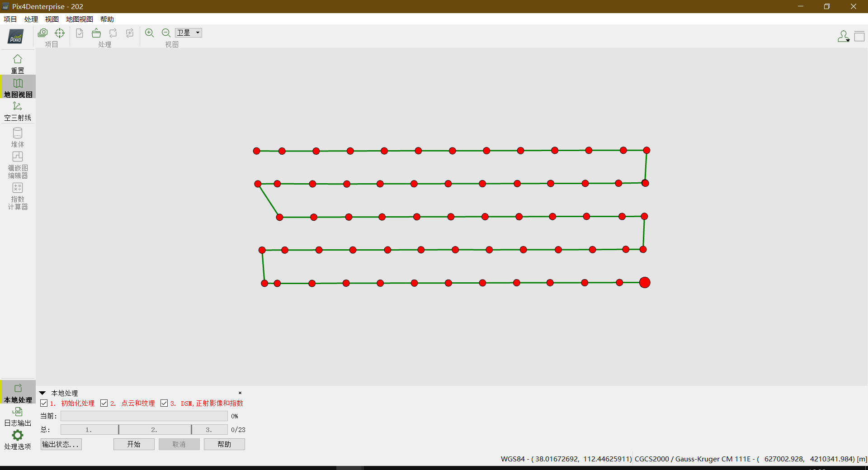The width and height of the screenshot is (868, 470).
Task: Select the top-right red image point
Action: (x=647, y=150)
